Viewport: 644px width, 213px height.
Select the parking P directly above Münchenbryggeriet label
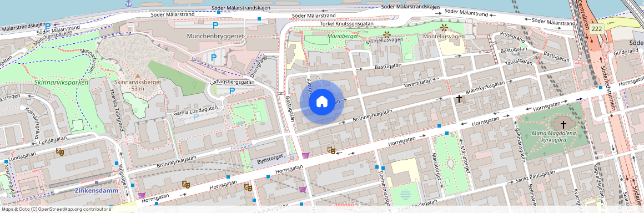point(215,26)
